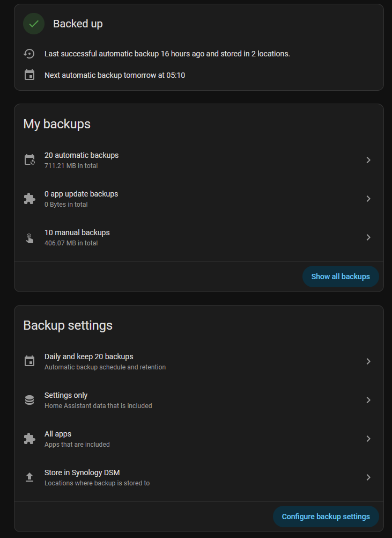The image size is (392, 538).
Task: Click the manual backups hand-tap icon
Action: pos(29,238)
